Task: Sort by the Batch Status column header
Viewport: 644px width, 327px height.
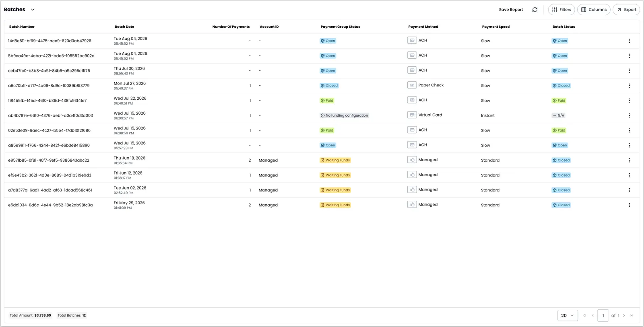Action: (563, 27)
